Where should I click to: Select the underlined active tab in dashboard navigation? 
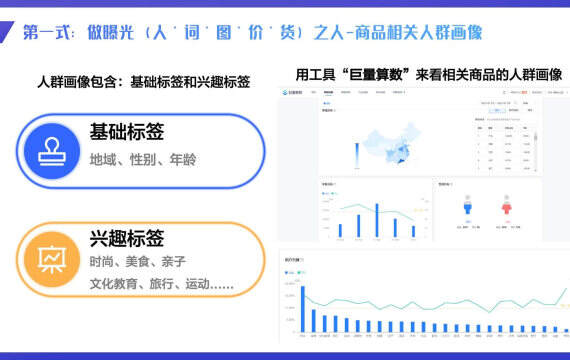tap(328, 93)
